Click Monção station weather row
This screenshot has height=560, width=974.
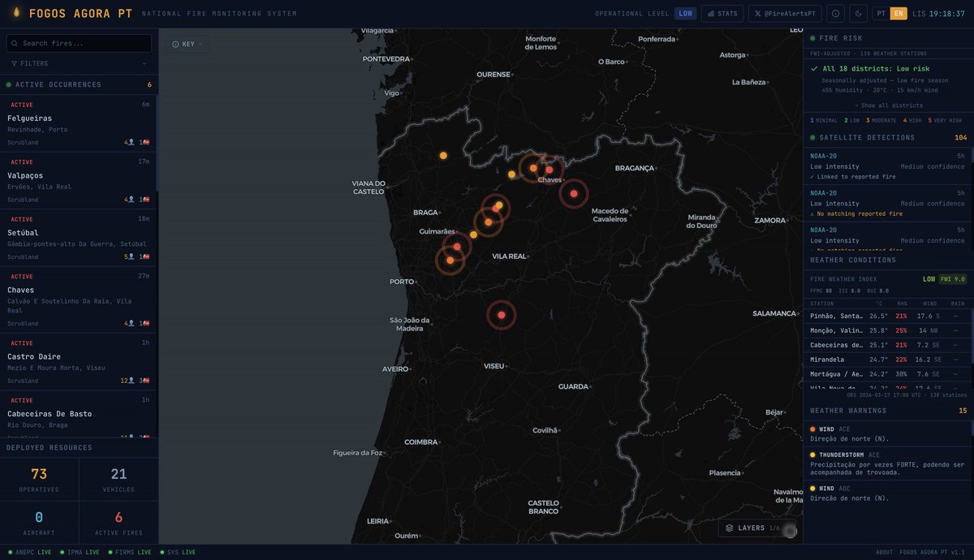click(x=888, y=330)
